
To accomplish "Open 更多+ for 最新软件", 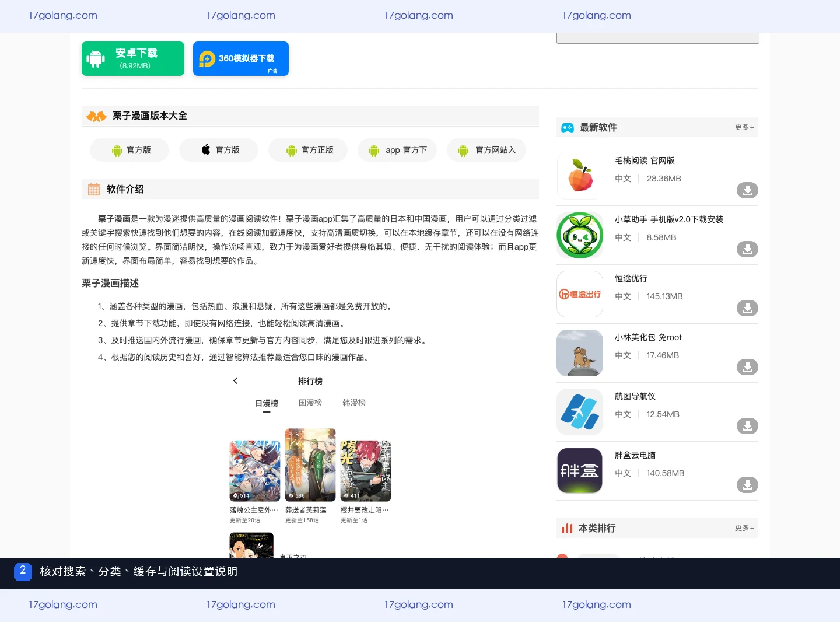I will click(x=744, y=127).
